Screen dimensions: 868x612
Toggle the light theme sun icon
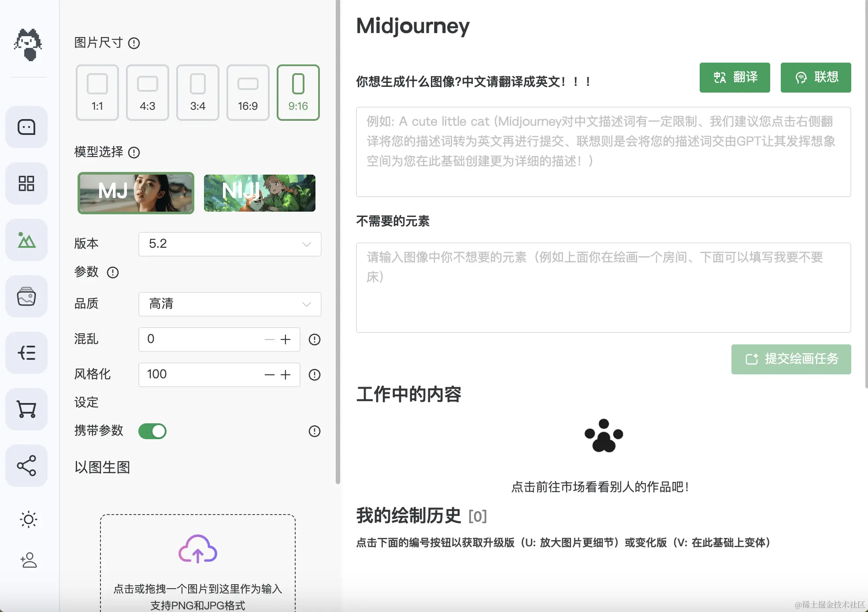(x=29, y=519)
